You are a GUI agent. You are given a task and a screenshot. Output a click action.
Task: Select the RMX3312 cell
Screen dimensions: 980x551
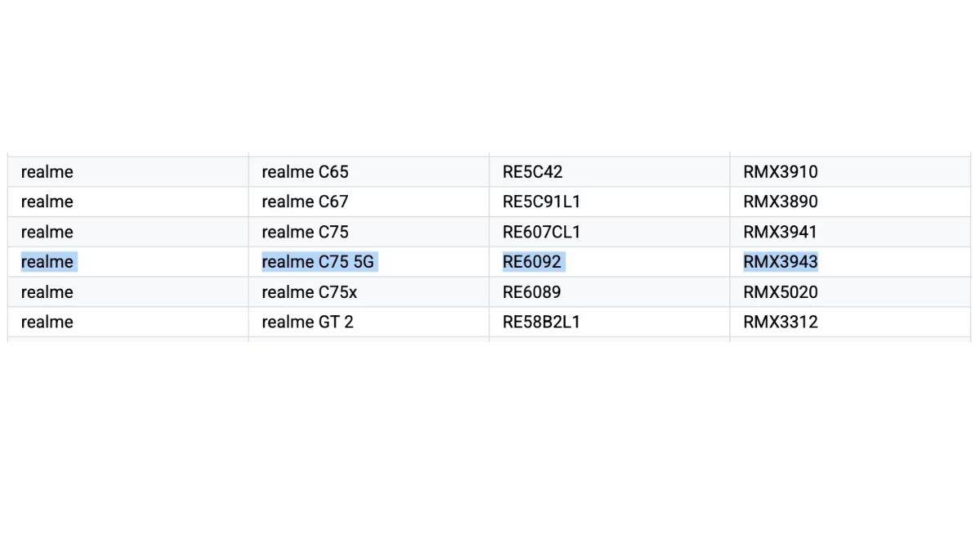(x=780, y=322)
